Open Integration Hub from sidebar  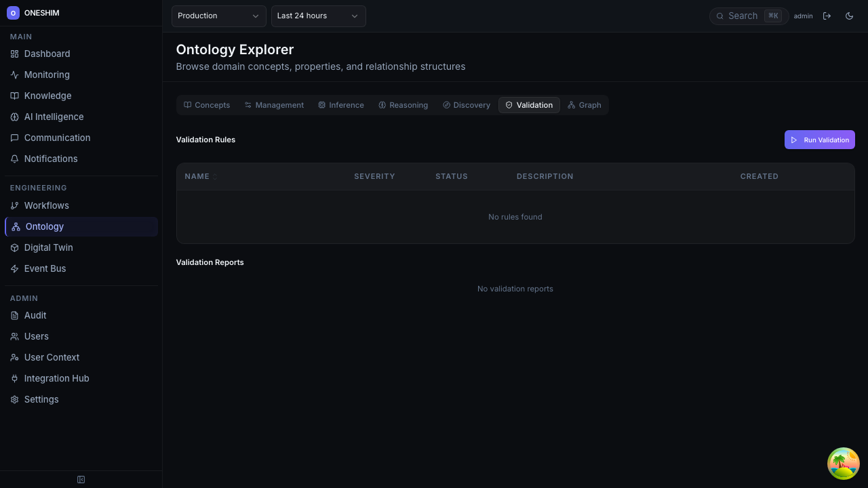tap(56, 378)
